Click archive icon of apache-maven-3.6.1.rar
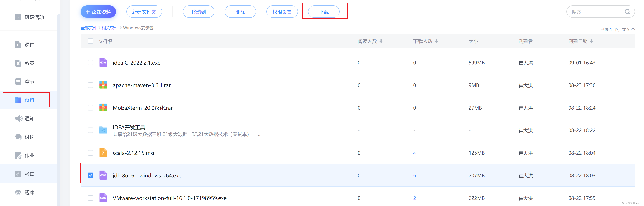The width and height of the screenshot is (644, 206). pyautogui.click(x=103, y=85)
